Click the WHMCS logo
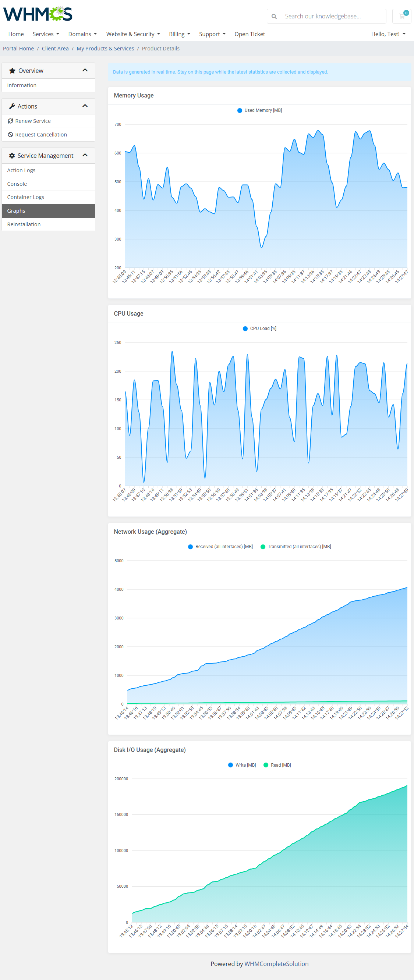Screen dimensions: 414x980 38,14
